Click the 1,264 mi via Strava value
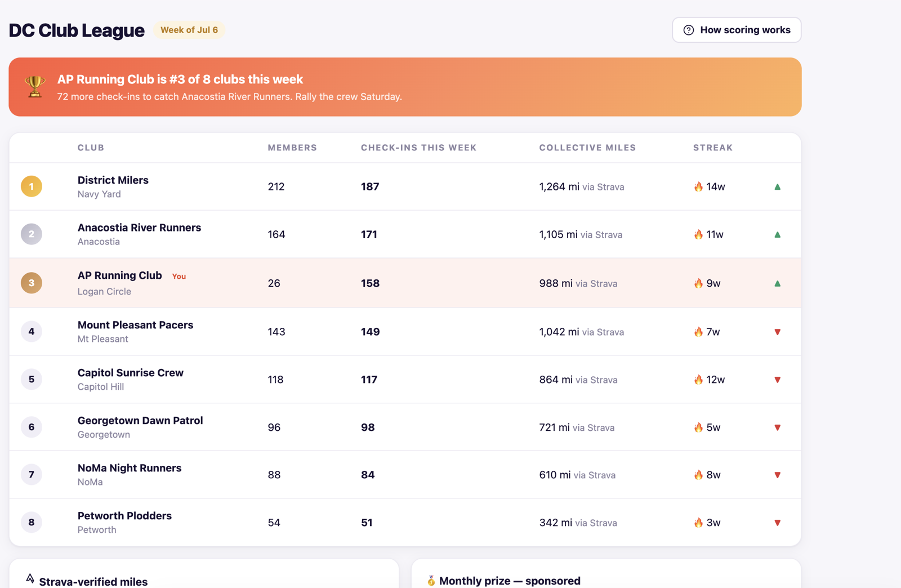 pos(582,186)
